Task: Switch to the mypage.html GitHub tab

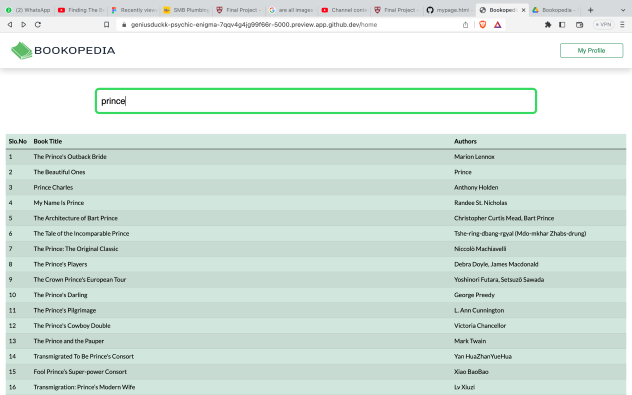Action: (x=449, y=10)
